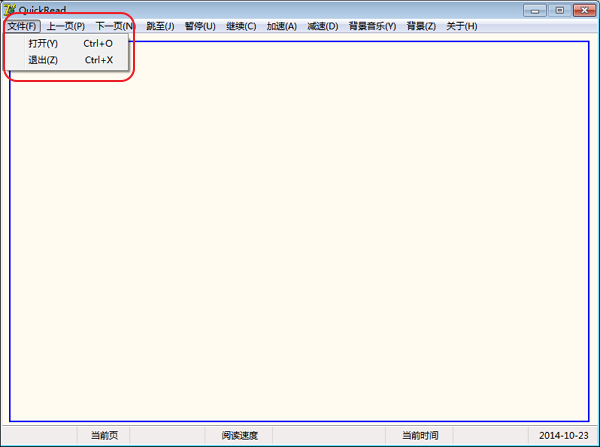
Task: Open the 关于(H) about menu
Action: point(462,26)
